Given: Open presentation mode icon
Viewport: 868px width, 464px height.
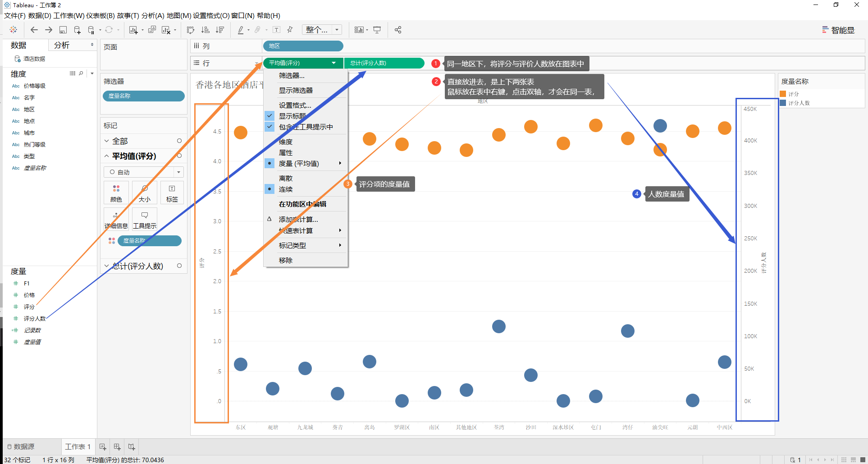Looking at the screenshot, I should [x=377, y=30].
